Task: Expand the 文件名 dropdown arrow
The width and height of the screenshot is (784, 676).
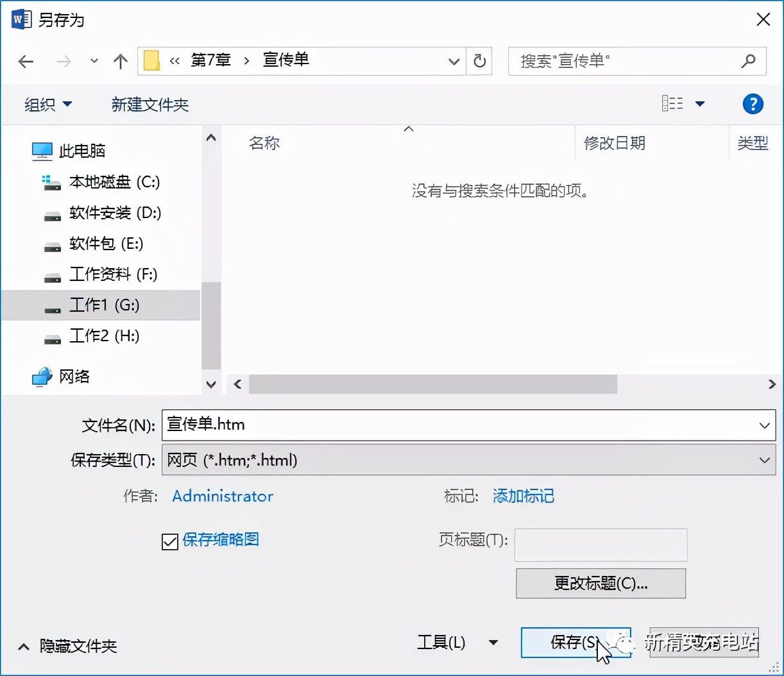Action: tap(764, 425)
